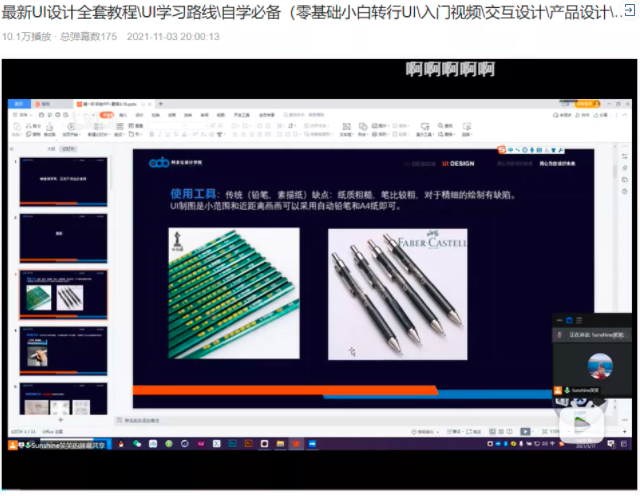Click the Shapes icon in ribbon
Viewport: 640px width, 496px height.
(x=363, y=129)
